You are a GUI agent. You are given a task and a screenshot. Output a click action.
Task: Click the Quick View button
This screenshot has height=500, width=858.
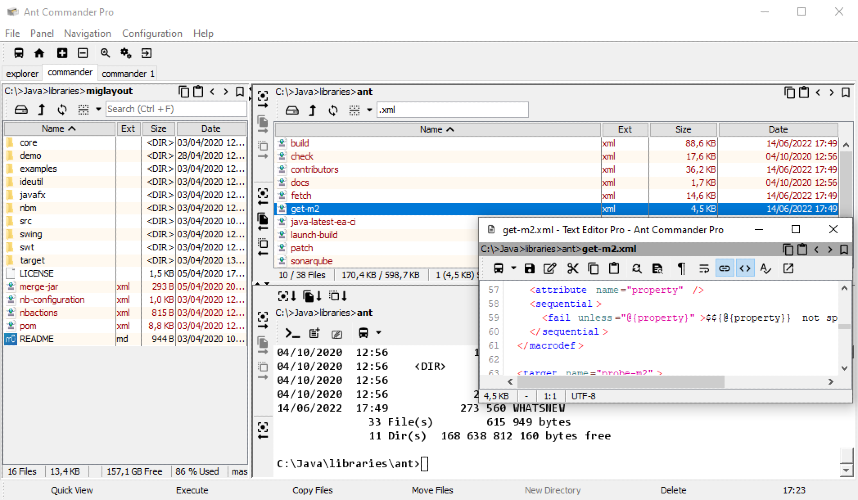click(x=72, y=490)
